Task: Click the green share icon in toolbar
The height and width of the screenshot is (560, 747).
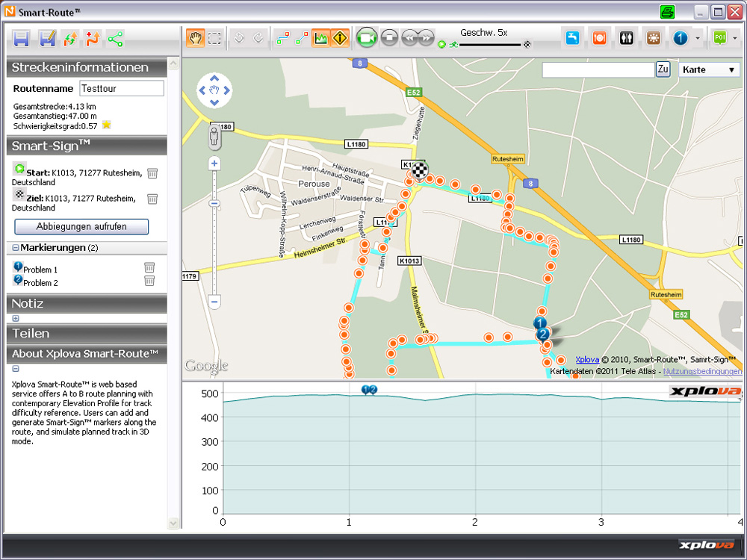Action: (x=115, y=39)
